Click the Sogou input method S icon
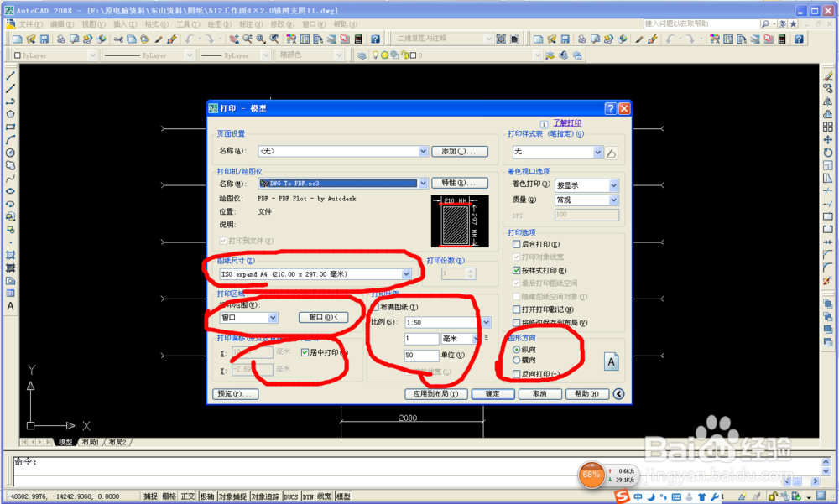This screenshot has width=839, height=504. 622,496
